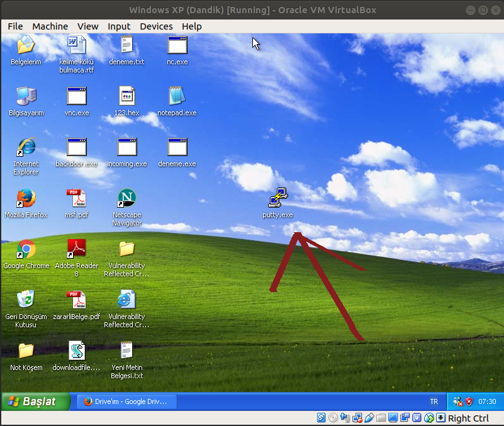Select the Internet Explorer shortcut

[x=26, y=147]
